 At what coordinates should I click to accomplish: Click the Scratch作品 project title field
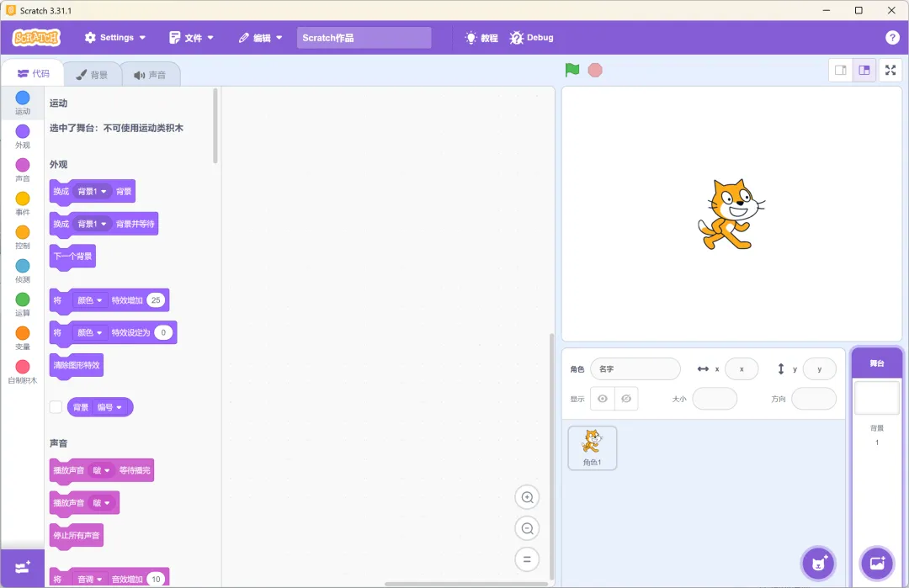tap(364, 38)
